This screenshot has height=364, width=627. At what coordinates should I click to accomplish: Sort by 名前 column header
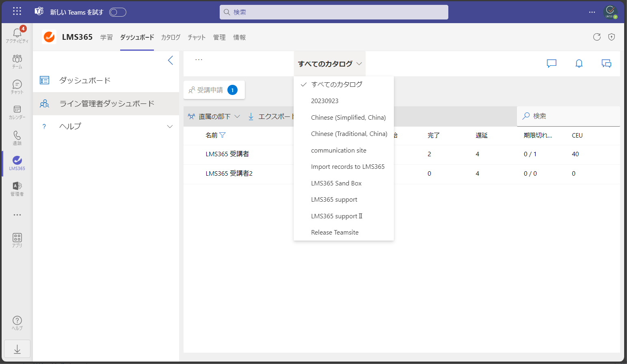212,135
